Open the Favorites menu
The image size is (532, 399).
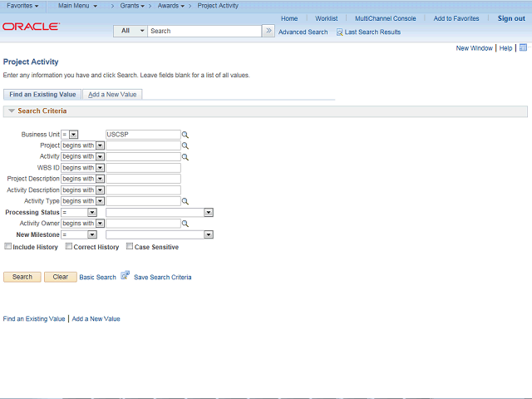click(22, 6)
